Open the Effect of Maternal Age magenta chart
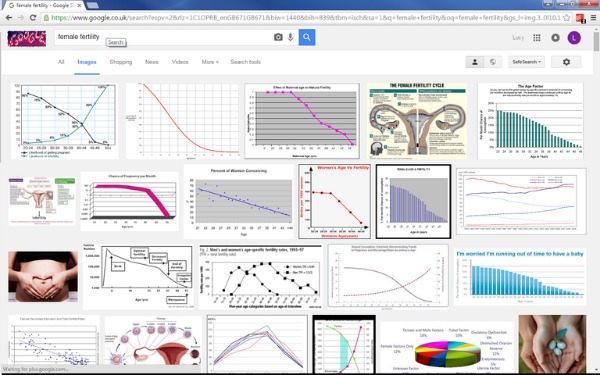600x375 pixels. tap(302, 121)
